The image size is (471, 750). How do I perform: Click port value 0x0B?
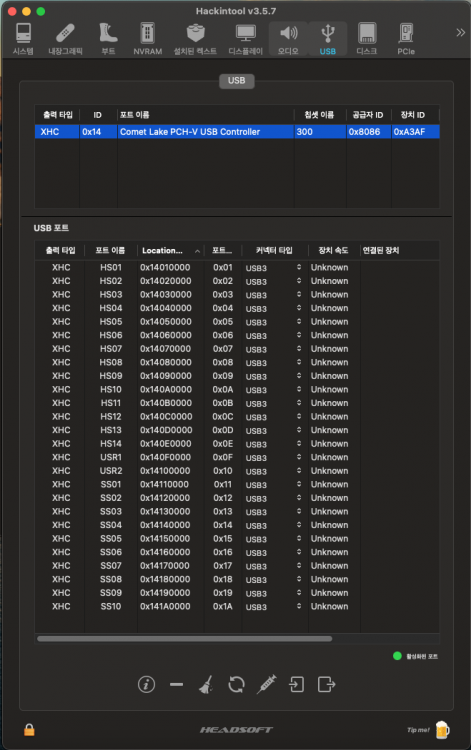click(223, 403)
